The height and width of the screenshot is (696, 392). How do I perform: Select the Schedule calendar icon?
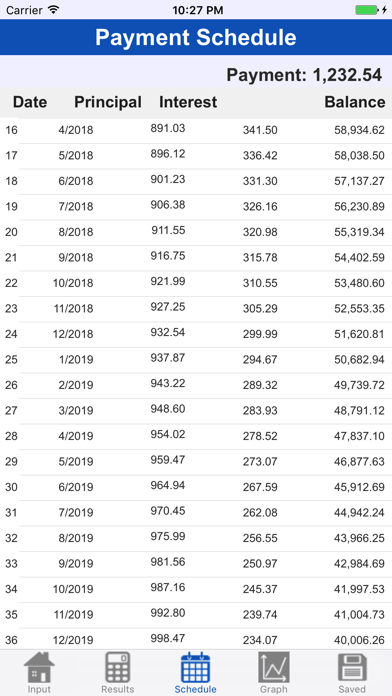[195, 667]
